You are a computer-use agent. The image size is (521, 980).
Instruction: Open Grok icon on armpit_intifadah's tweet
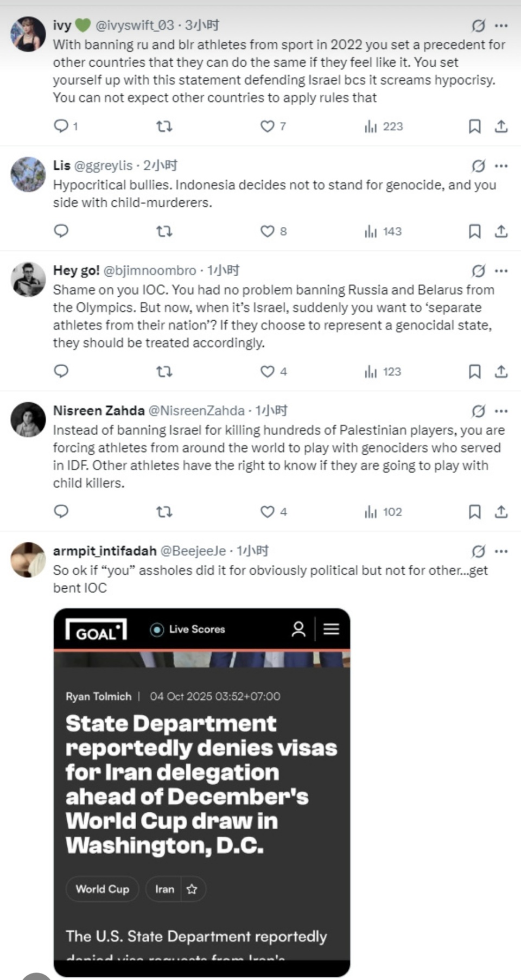[x=478, y=551]
